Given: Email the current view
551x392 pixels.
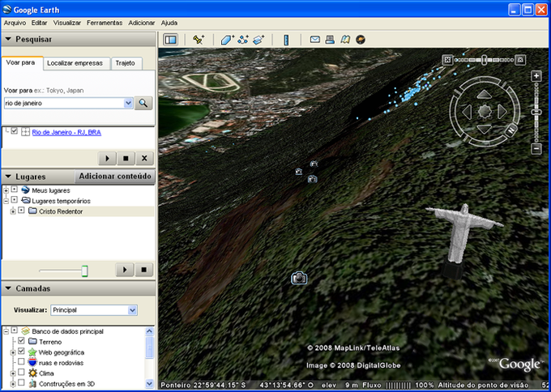Looking at the screenshot, I should (x=315, y=40).
